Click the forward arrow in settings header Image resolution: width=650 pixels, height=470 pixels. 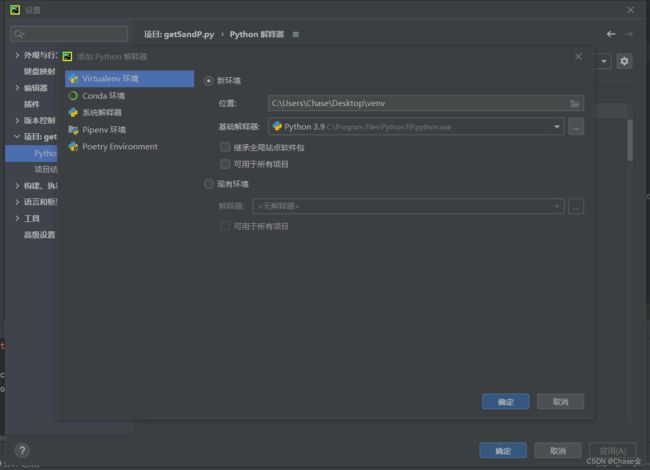point(629,34)
